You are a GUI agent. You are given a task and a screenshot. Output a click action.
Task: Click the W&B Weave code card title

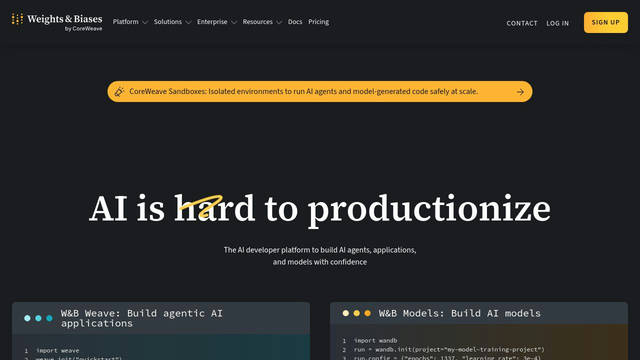click(142, 318)
